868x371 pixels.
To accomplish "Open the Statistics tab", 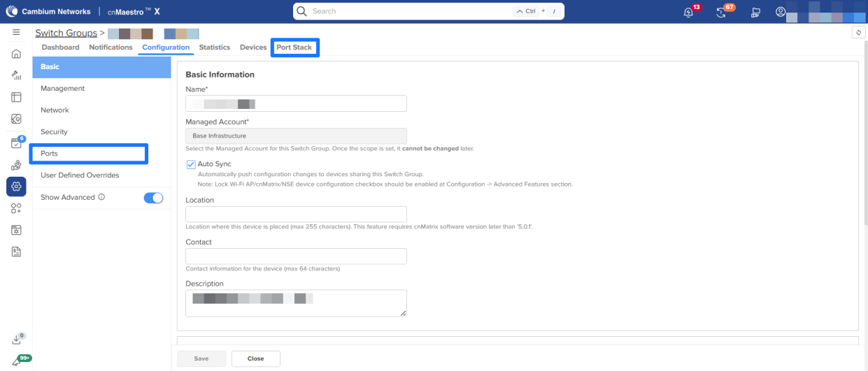I will (x=214, y=48).
